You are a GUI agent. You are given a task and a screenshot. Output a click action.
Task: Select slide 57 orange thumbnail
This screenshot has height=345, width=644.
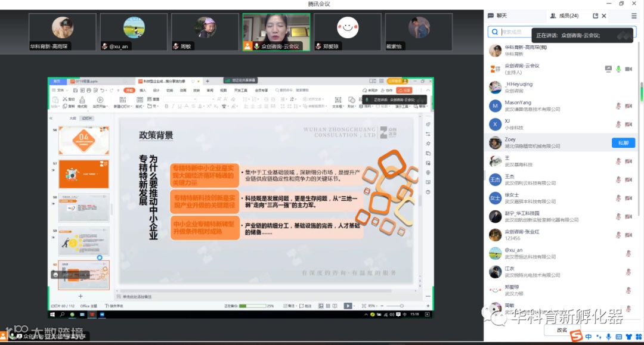pyautogui.click(x=84, y=174)
